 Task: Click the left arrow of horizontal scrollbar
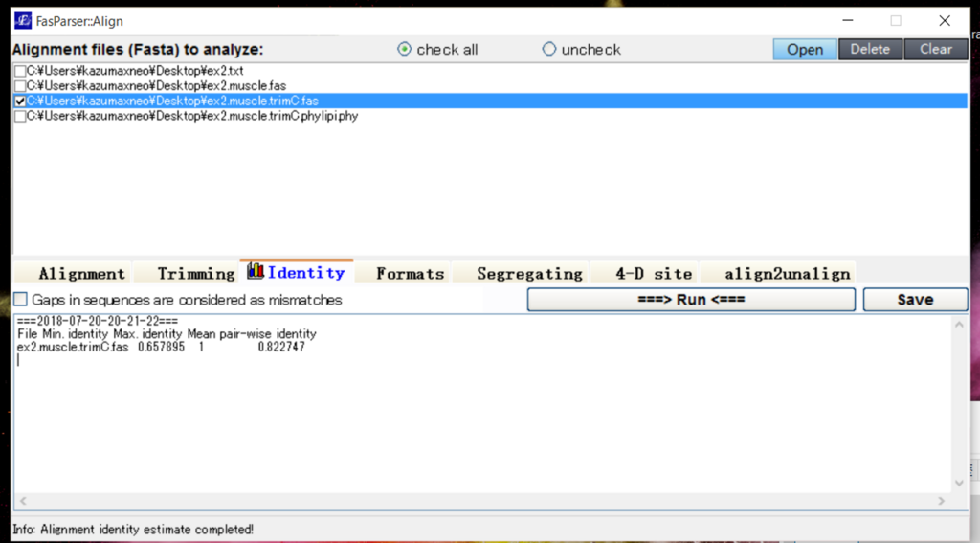23,501
